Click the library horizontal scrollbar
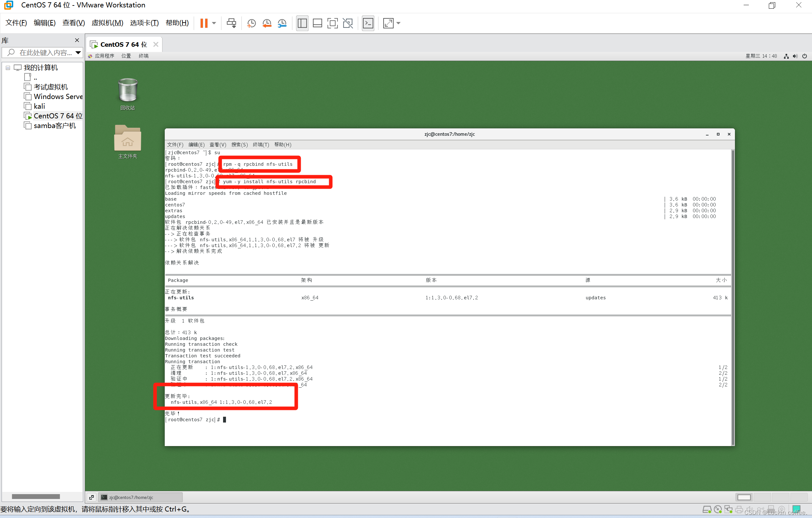Screen dimensions: 812x518 point(36,496)
